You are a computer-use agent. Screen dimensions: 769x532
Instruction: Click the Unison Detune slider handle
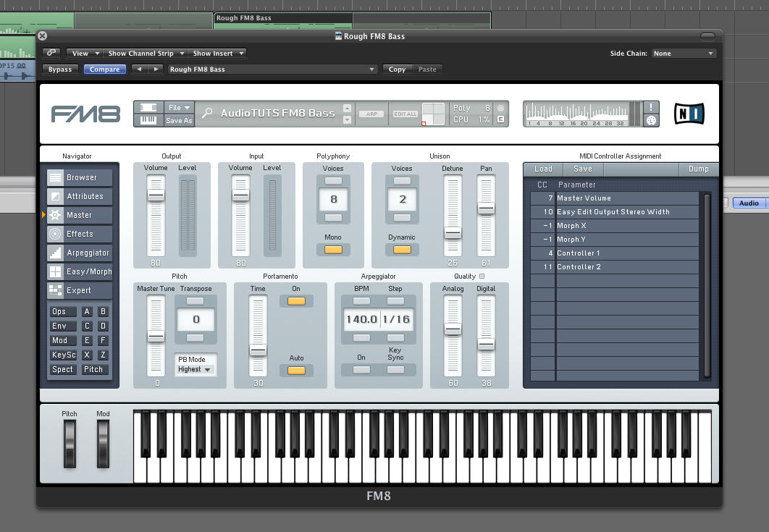click(x=452, y=233)
